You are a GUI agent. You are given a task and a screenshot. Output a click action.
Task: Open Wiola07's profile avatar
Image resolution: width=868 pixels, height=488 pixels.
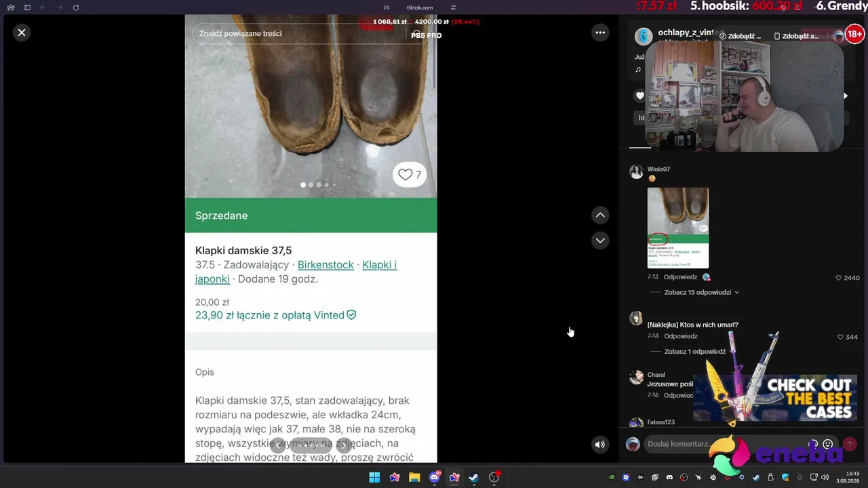point(636,171)
